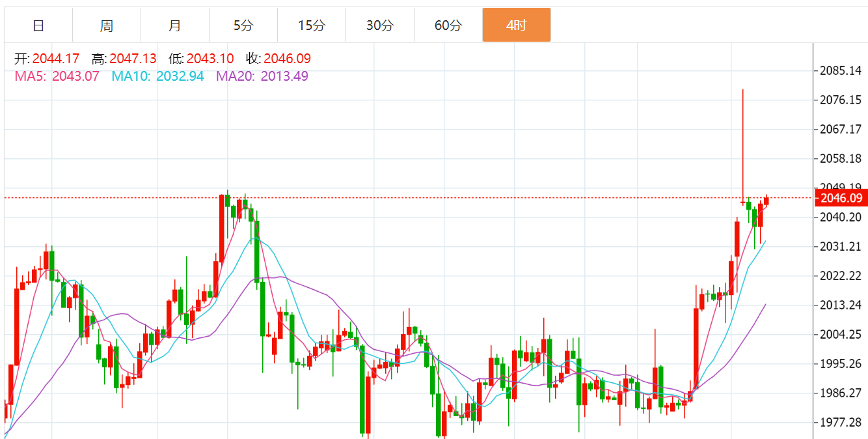The width and height of the screenshot is (868, 439).
Task: Click the 2004.25 price axis label
Action: (x=841, y=334)
